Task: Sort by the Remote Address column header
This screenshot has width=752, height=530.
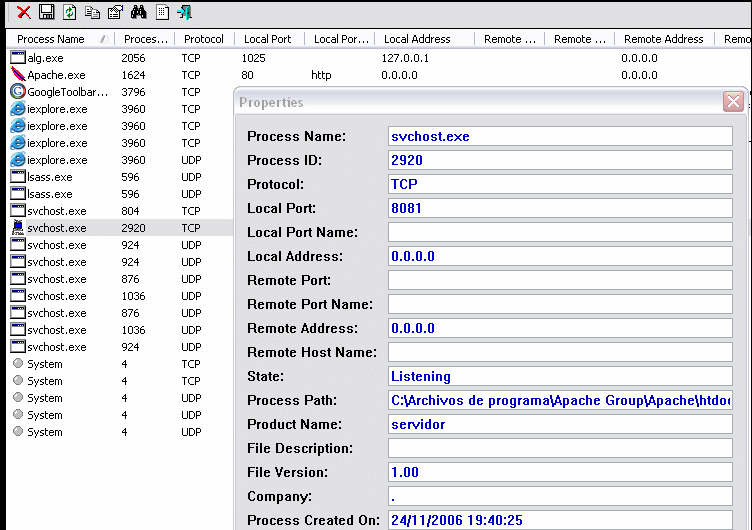Action: (x=664, y=39)
